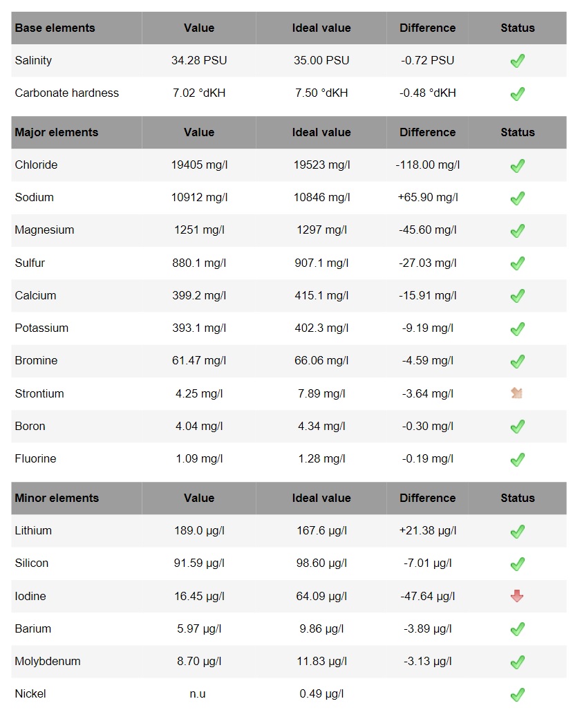
Task: Click the Chloride status checkmark
Action: click(517, 165)
